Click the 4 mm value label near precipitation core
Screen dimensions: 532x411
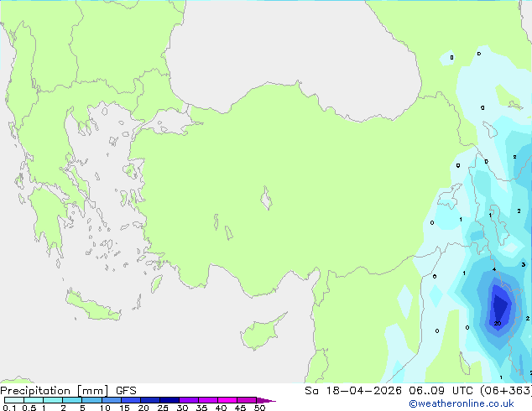click(x=494, y=269)
